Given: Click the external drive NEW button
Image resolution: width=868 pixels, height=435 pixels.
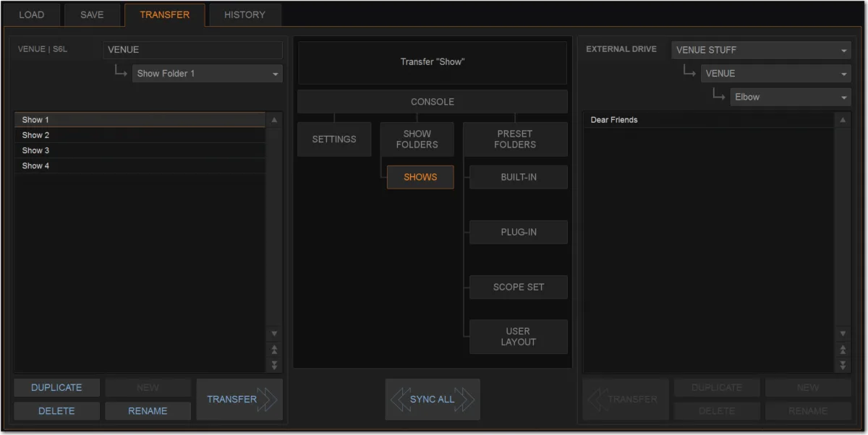Looking at the screenshot, I should click(808, 387).
